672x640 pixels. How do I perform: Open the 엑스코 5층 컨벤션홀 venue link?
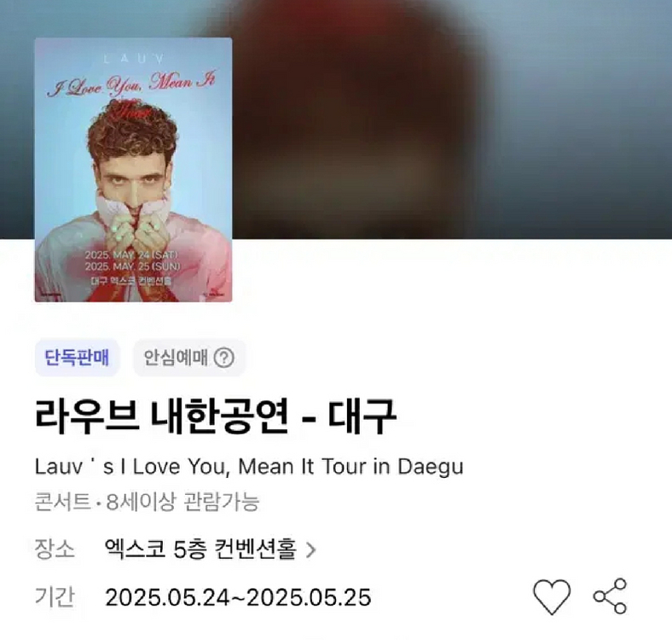[200, 549]
